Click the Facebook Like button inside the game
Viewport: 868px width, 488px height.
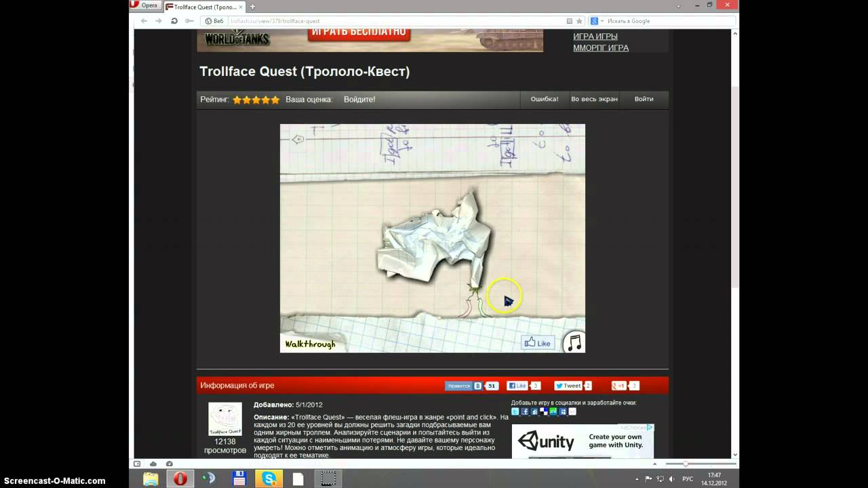coord(537,343)
